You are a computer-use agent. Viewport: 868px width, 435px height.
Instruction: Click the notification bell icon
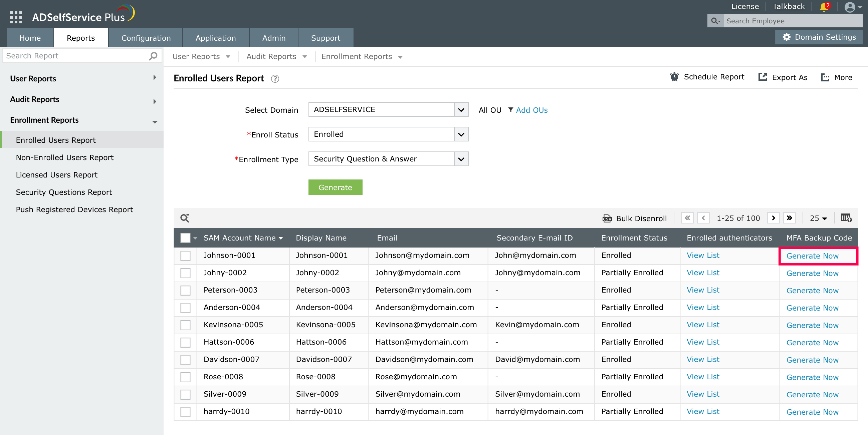pos(824,7)
